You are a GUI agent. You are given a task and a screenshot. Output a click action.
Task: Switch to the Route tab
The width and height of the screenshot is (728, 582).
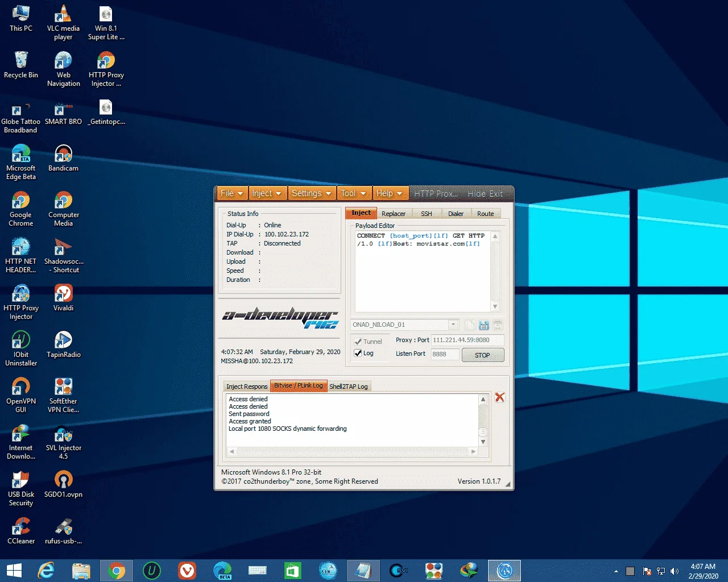pyautogui.click(x=486, y=214)
